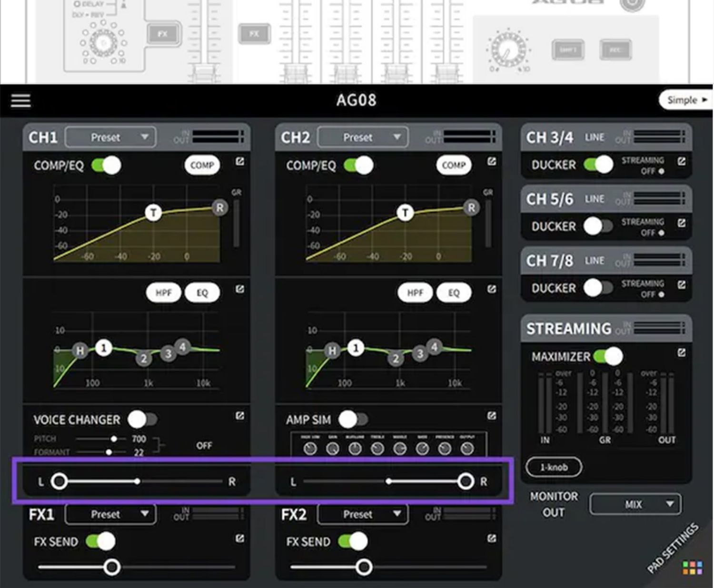Open CH 7/8 ducker detail pop-out icon
The height and width of the screenshot is (588, 714).
(682, 284)
